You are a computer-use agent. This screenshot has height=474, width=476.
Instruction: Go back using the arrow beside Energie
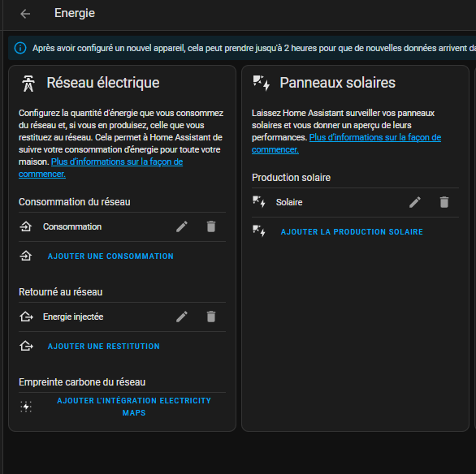(x=25, y=14)
